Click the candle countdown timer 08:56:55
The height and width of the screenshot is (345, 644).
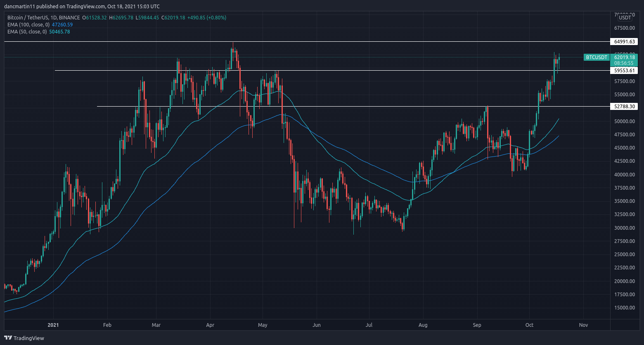coord(624,63)
